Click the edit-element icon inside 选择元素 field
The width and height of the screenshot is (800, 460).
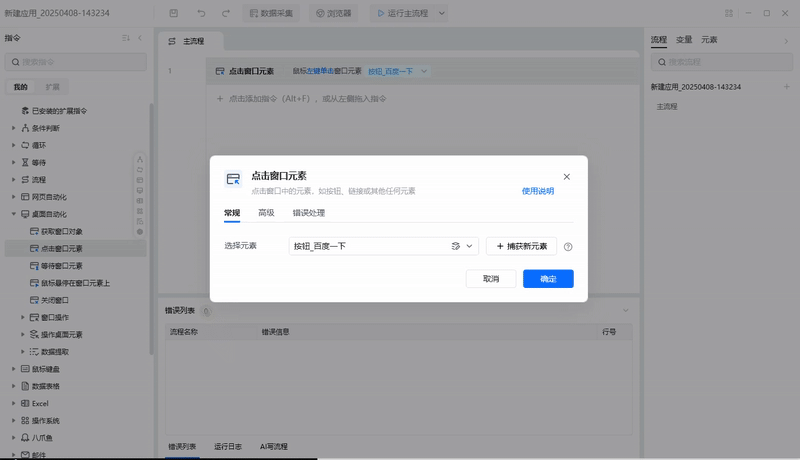pyautogui.click(x=456, y=246)
